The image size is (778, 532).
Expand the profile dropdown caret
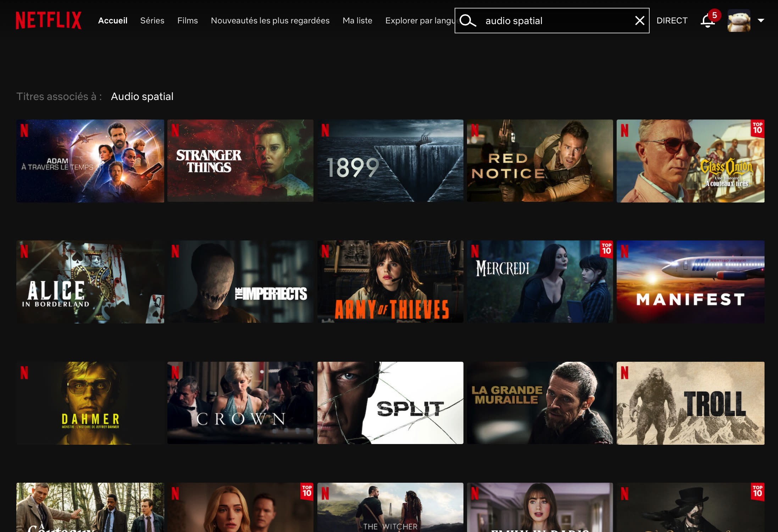(x=761, y=21)
